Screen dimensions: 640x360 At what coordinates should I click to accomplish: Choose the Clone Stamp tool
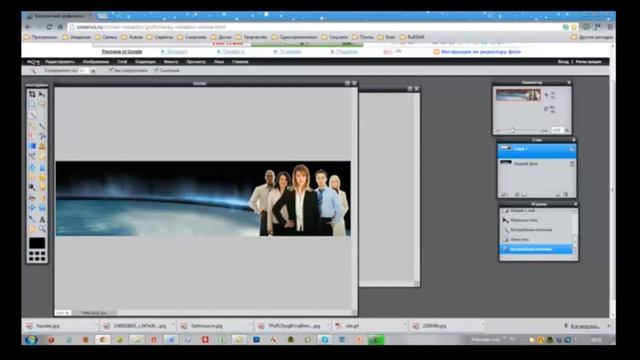pyautogui.click(x=42, y=146)
